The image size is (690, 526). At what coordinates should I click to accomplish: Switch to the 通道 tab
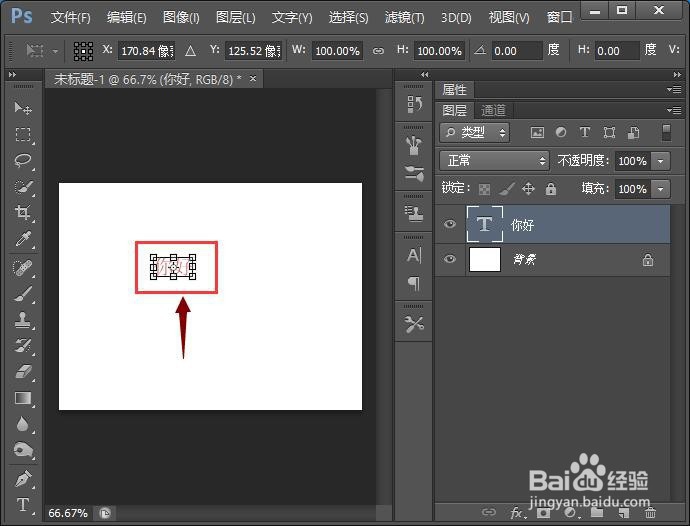(493, 110)
